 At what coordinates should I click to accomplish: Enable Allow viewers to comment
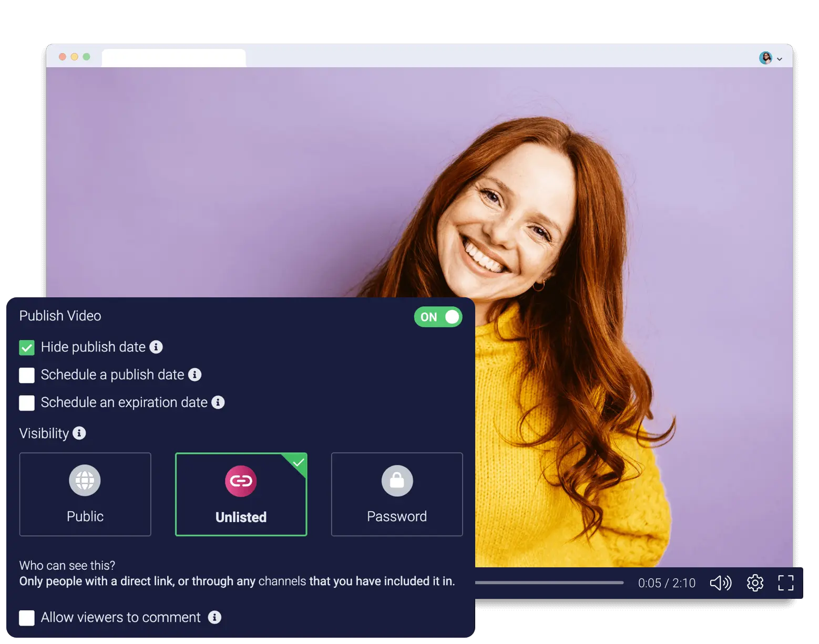click(26, 618)
